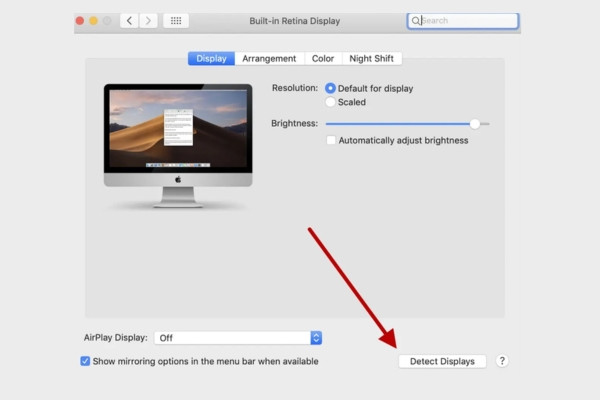Switch to the Arrangement tab
Image resolution: width=600 pixels, height=400 pixels.
(x=269, y=59)
